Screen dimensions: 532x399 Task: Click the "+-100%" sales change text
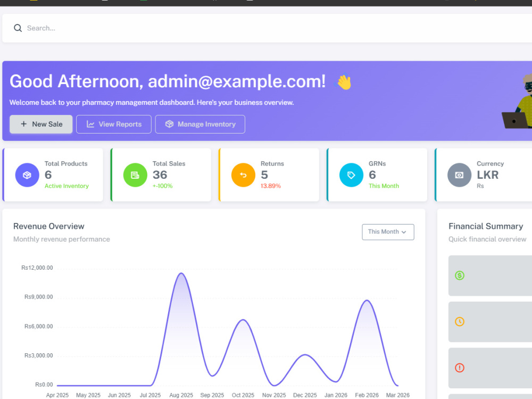(162, 186)
